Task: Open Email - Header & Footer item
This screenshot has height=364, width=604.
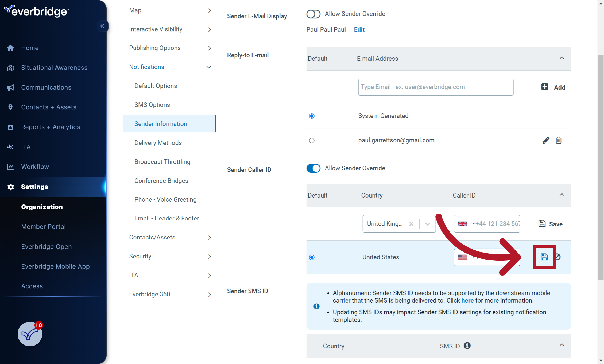Action: 167,219
